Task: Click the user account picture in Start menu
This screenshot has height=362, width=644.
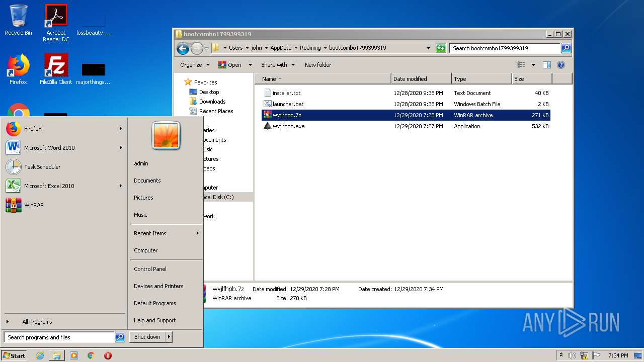Action: (x=166, y=136)
